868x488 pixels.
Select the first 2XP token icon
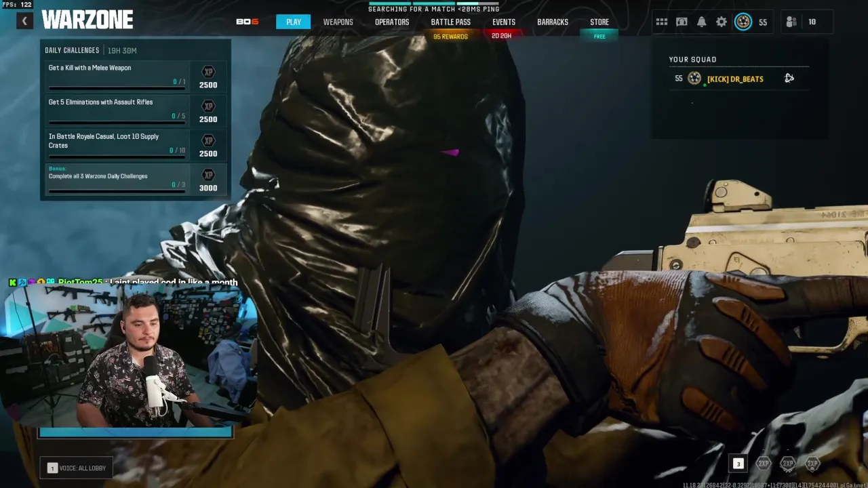click(764, 464)
